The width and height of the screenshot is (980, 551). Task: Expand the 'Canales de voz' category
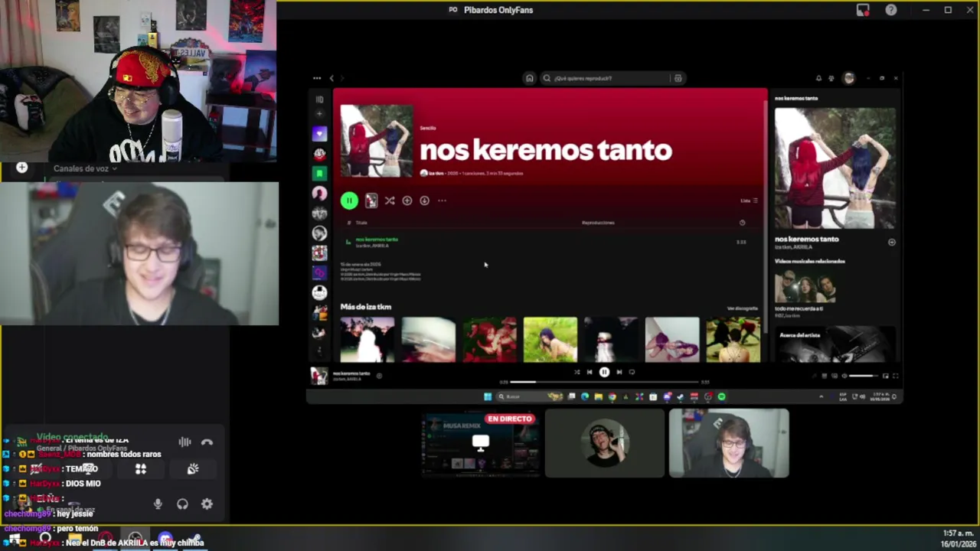point(85,168)
